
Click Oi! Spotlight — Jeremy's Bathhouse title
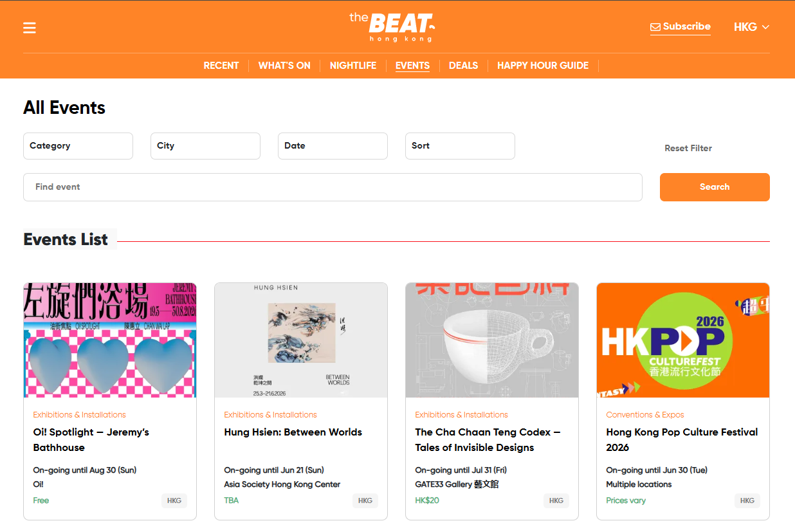(91, 440)
